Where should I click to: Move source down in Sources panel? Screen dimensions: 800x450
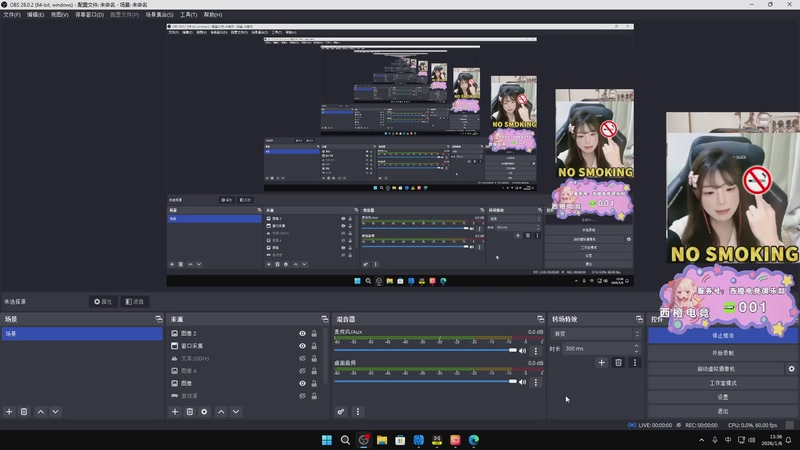(236, 412)
